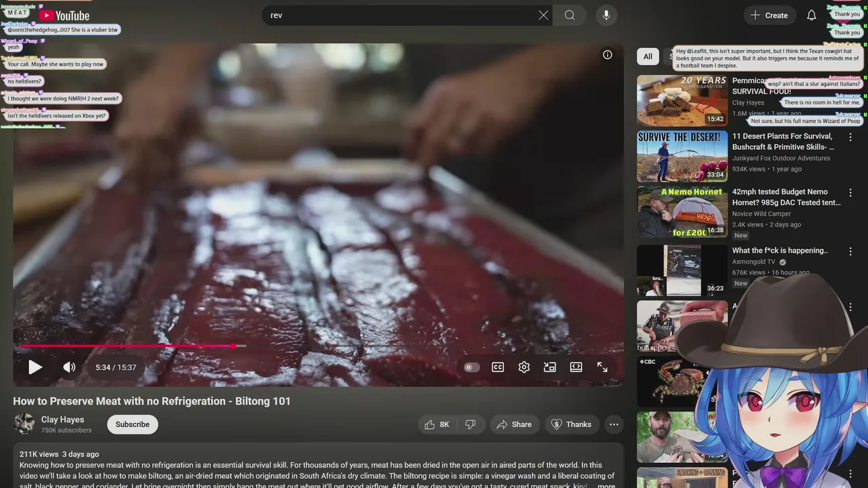This screenshot has height=488, width=868.
Task: Dislike the video with thumbs down
Action: click(x=470, y=424)
